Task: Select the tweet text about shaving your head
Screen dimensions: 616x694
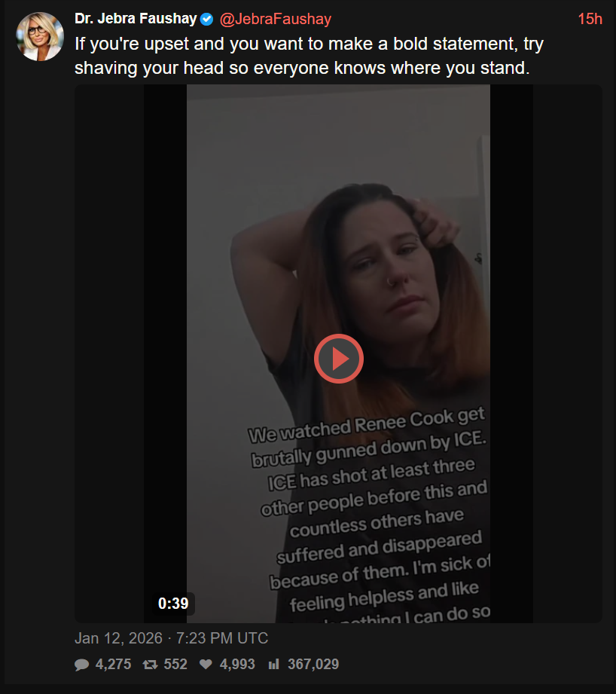Action: click(309, 56)
